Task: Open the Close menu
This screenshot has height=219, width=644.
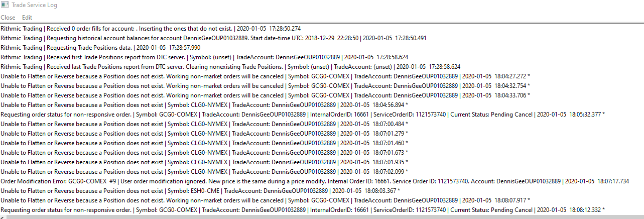Action: 8,18
